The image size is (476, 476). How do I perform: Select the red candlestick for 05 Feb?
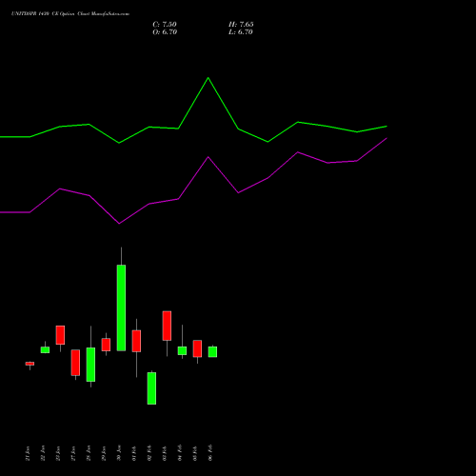[x=197, y=348]
